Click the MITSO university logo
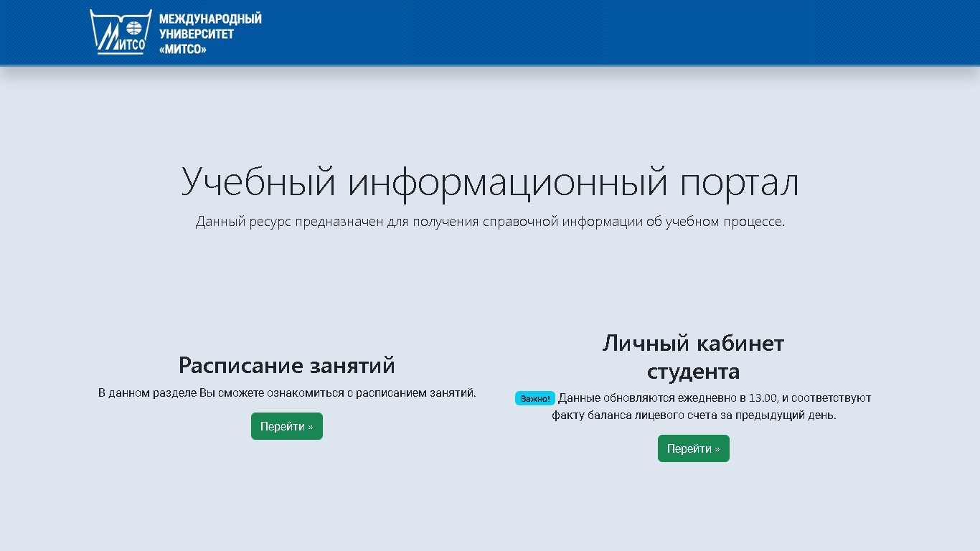The image size is (980, 551). 121,32
